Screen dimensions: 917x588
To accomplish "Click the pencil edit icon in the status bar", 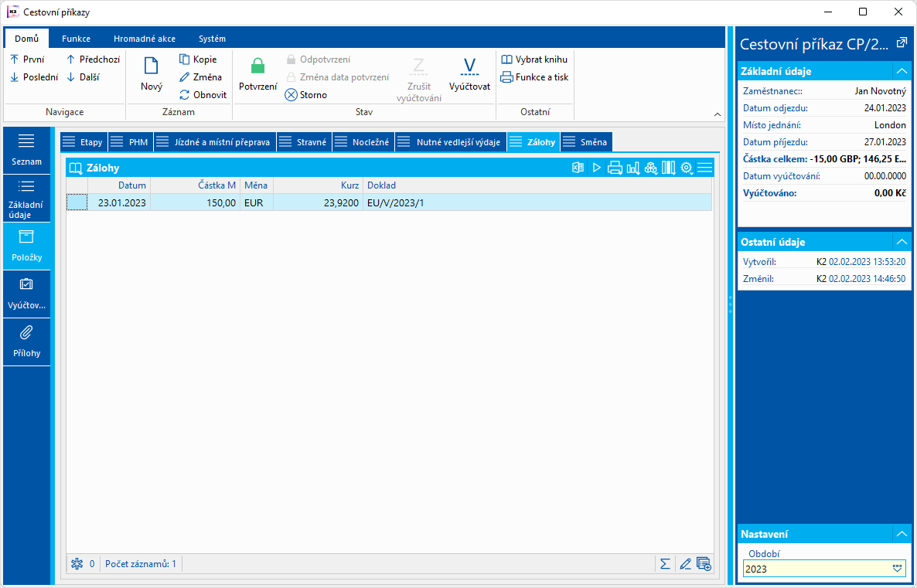I will [x=685, y=564].
